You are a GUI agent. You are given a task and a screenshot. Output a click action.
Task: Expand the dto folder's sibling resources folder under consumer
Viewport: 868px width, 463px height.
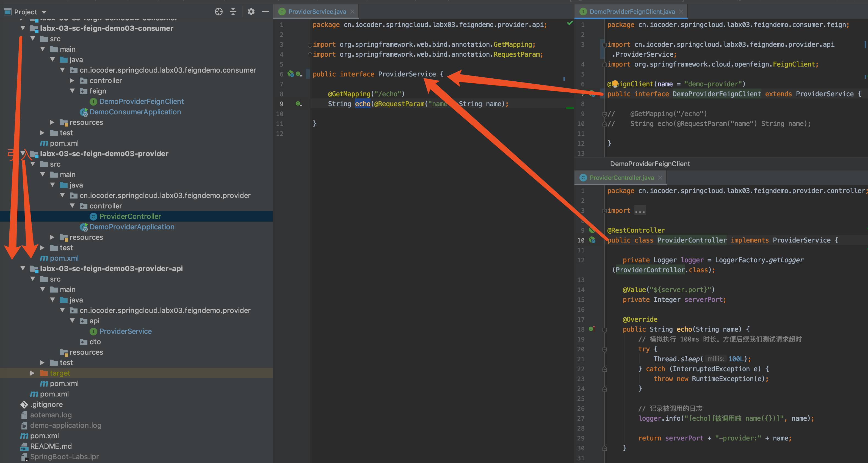[x=52, y=122]
